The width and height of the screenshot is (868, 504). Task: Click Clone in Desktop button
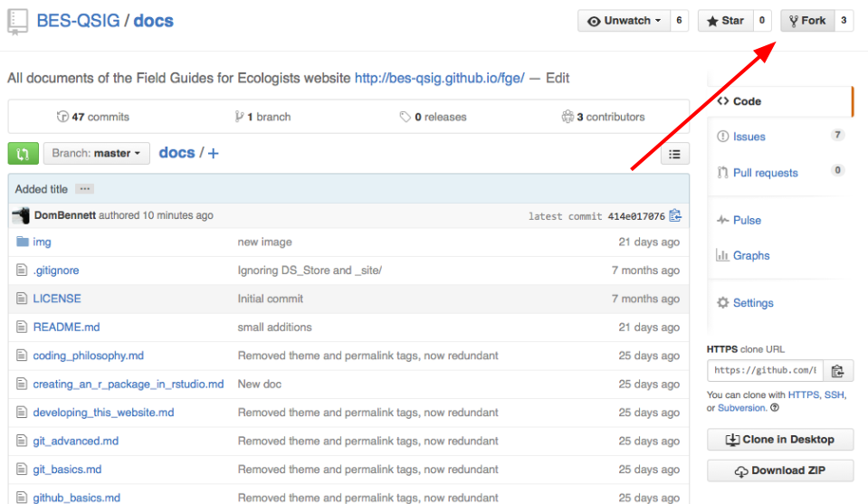(780, 439)
